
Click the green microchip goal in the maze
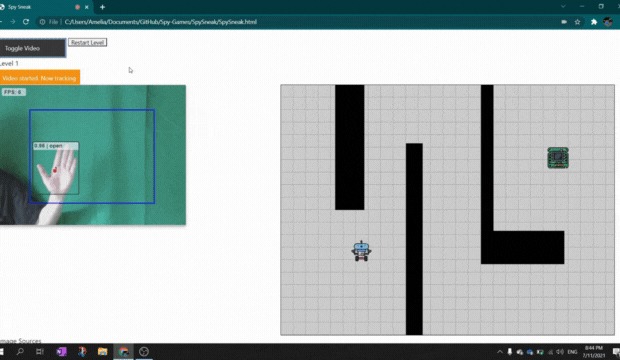558,157
